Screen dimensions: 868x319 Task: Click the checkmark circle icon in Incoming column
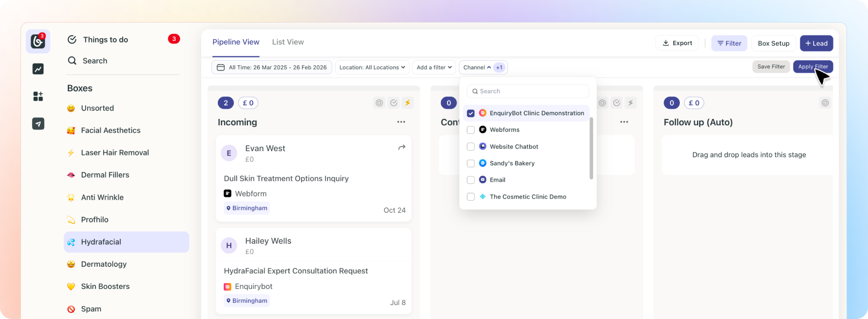394,103
